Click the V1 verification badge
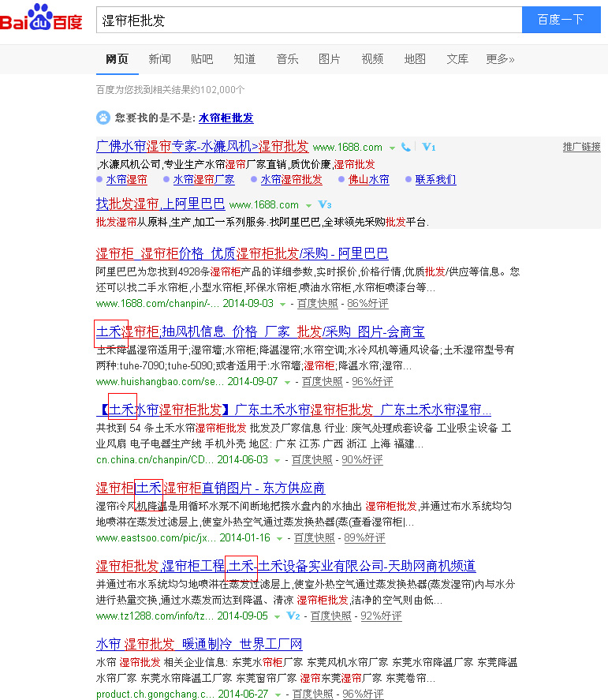Viewport: 608px width, 700px height. click(x=429, y=147)
